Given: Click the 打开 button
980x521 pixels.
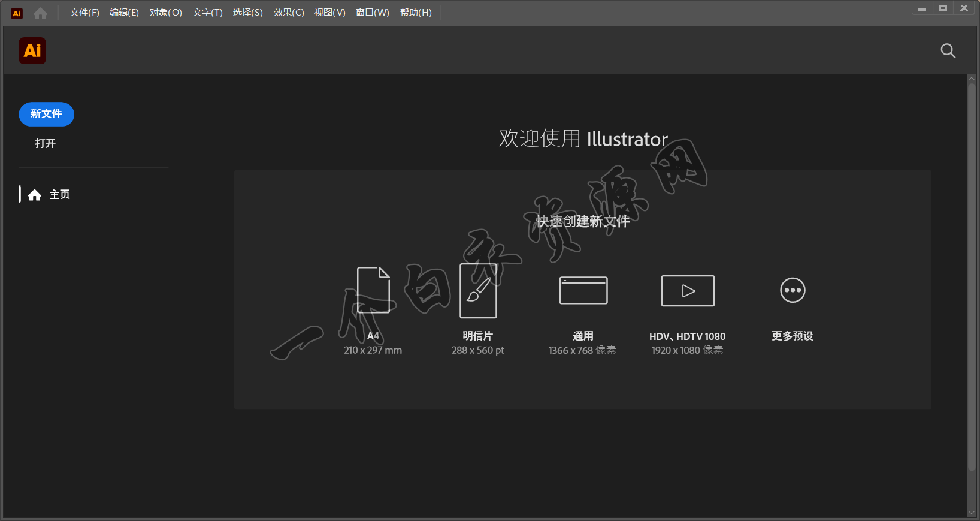Looking at the screenshot, I should (46, 143).
